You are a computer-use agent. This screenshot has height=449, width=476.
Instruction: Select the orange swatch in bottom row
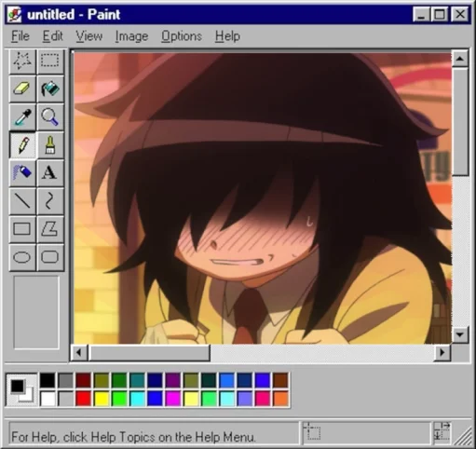tap(280, 399)
